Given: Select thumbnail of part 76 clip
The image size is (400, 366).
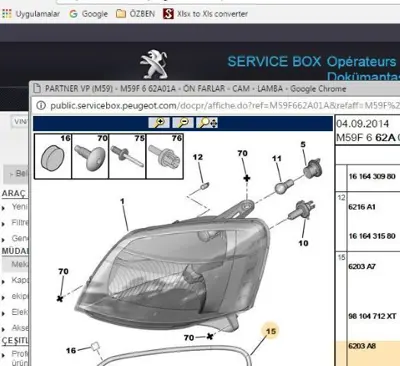Looking at the screenshot, I should point(165,156).
